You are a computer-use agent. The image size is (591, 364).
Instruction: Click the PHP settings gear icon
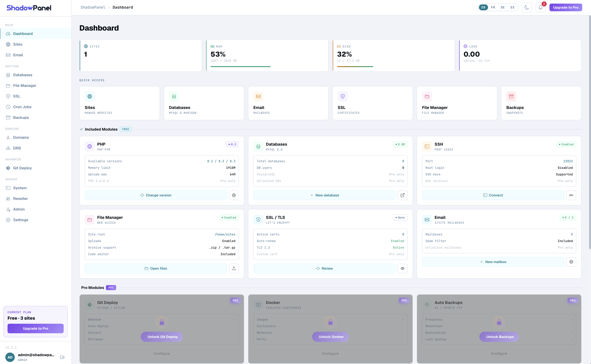pyautogui.click(x=234, y=195)
